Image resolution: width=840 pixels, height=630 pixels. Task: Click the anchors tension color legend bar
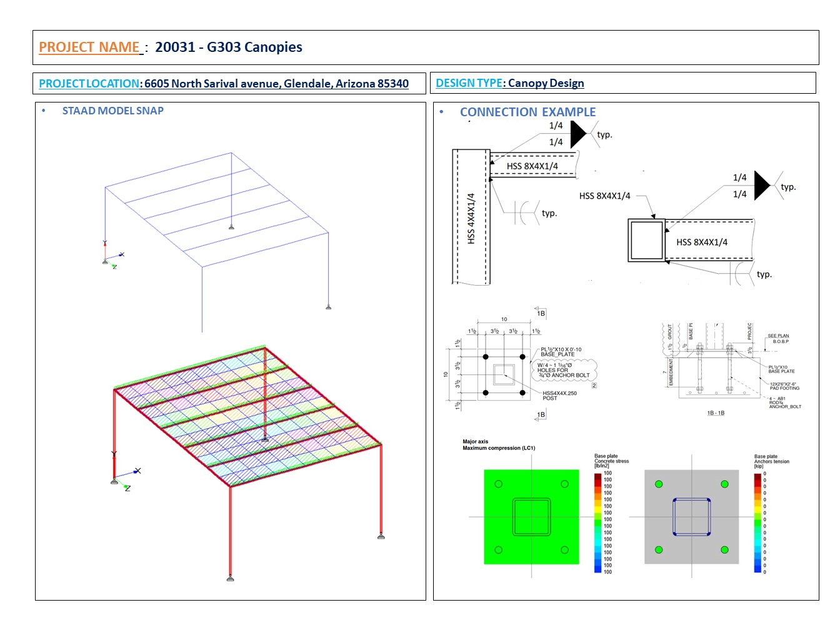point(757,522)
